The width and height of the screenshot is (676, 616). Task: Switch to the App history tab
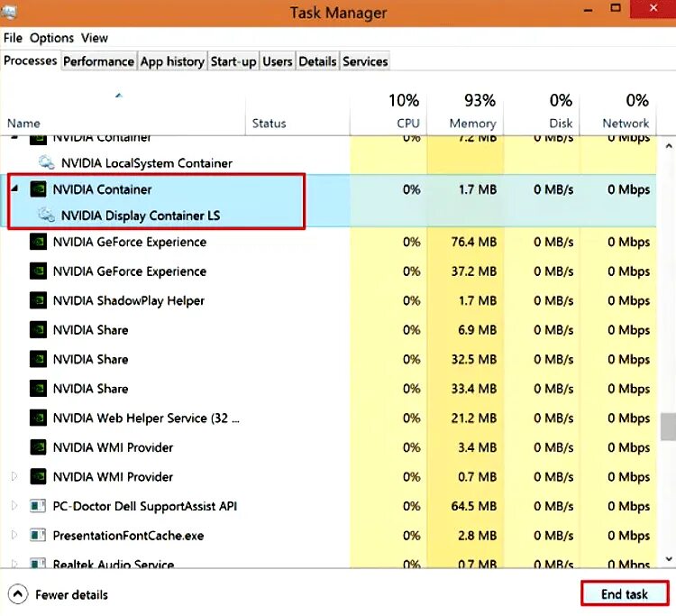pyautogui.click(x=172, y=61)
